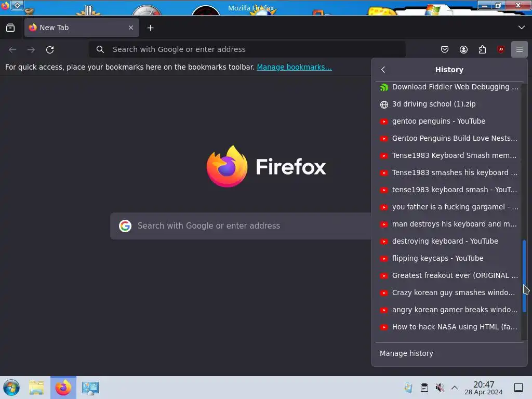Click the search magnifier icon in address bar
Screen dimensions: 532x399
click(x=100, y=49)
